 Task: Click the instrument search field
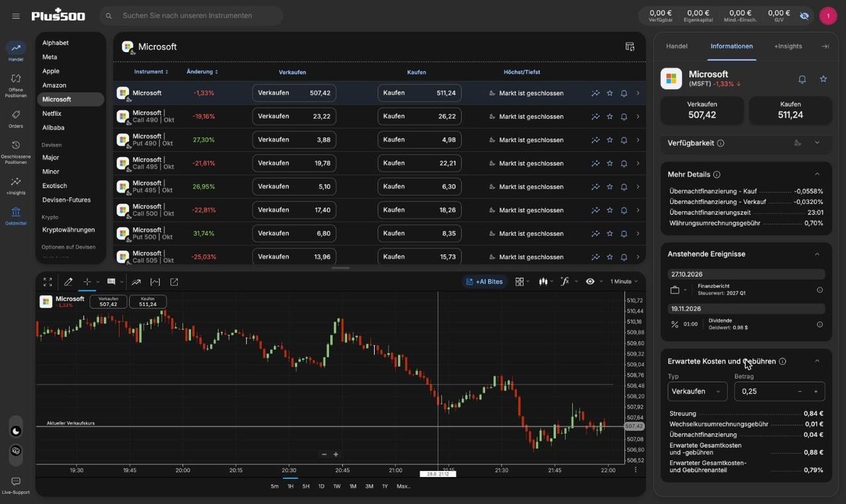[191, 16]
